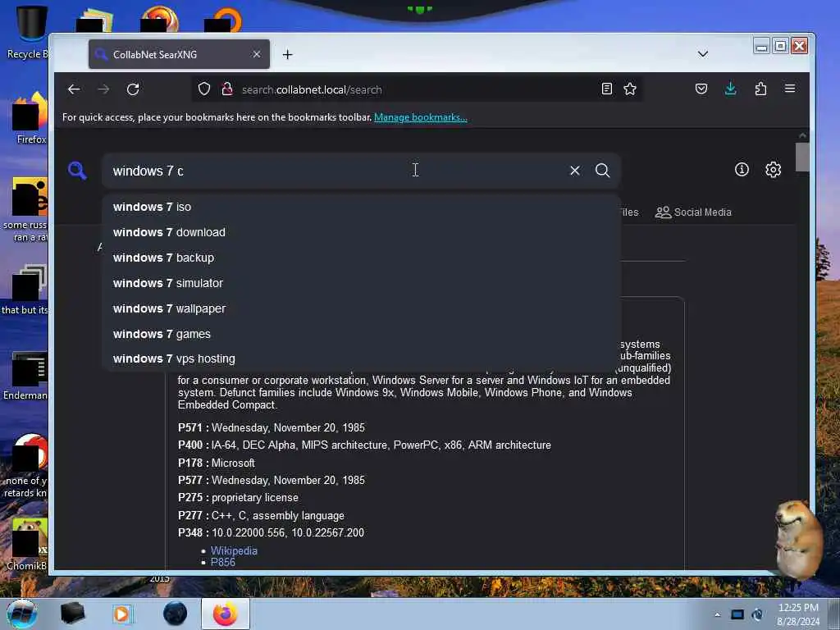840x630 pixels.
Task: Go back using the browser back arrow
Action: (x=74, y=89)
